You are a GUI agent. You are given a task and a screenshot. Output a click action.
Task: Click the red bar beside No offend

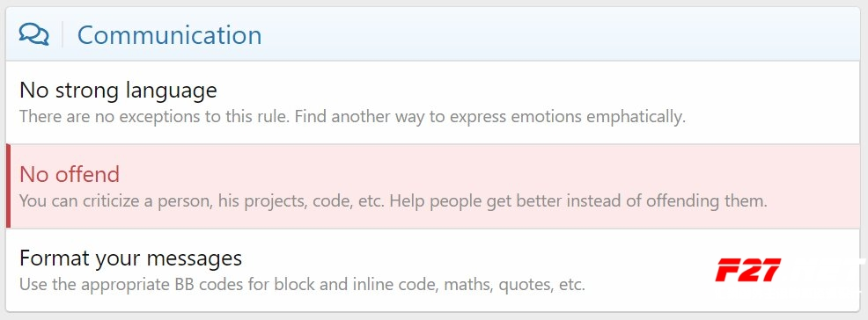pos(8,186)
